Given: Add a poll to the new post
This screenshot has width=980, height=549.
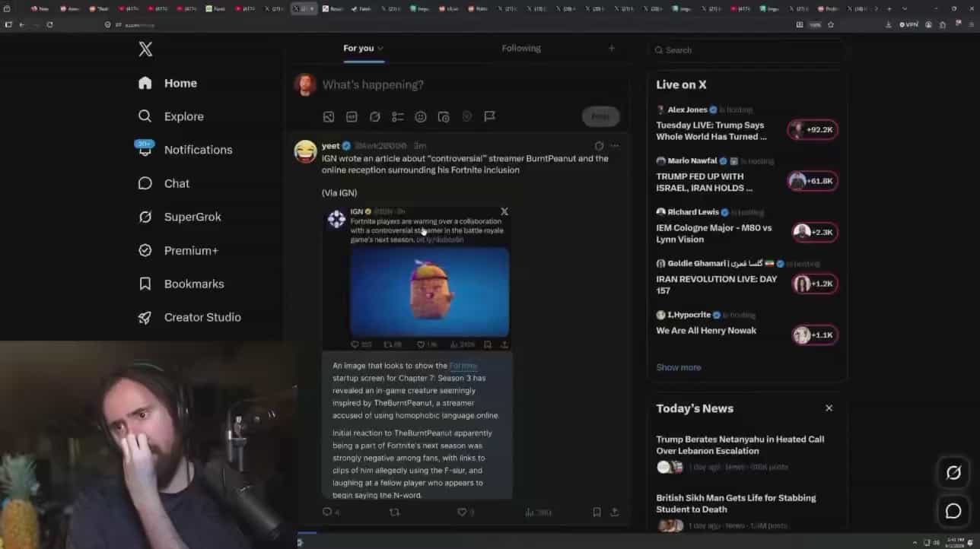Looking at the screenshot, I should [397, 116].
